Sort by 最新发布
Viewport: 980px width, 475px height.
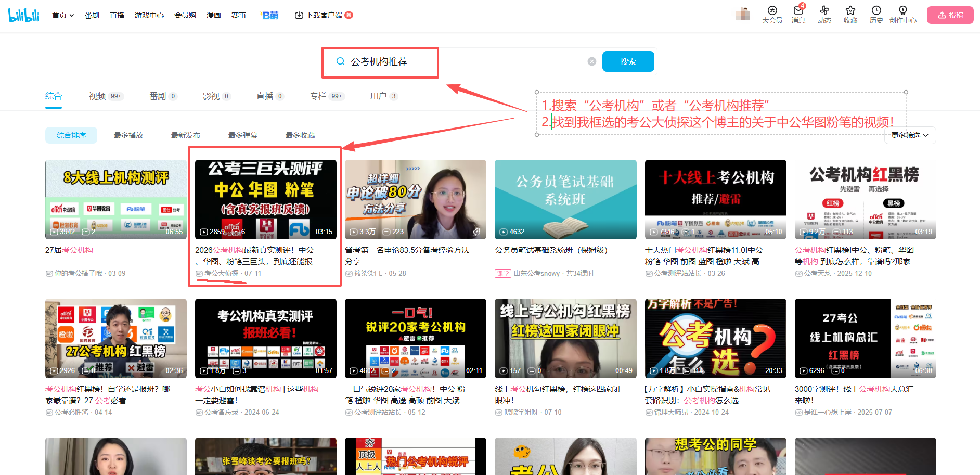186,135
